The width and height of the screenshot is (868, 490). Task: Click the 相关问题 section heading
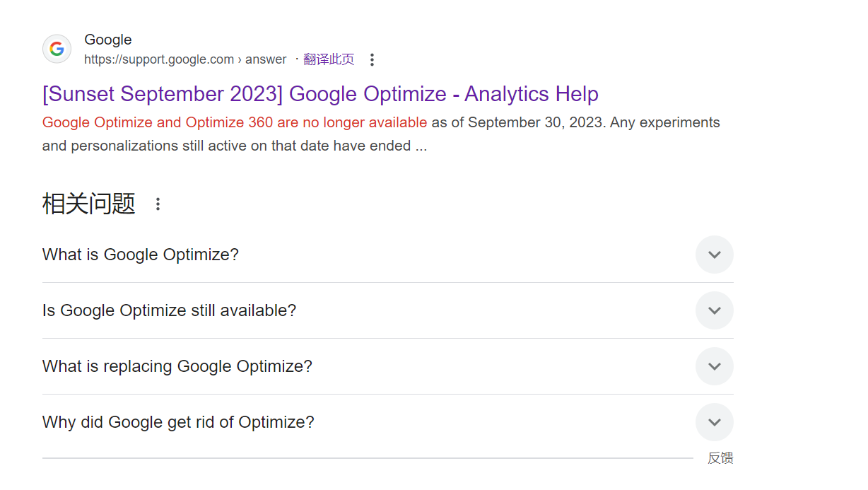pyautogui.click(x=89, y=204)
